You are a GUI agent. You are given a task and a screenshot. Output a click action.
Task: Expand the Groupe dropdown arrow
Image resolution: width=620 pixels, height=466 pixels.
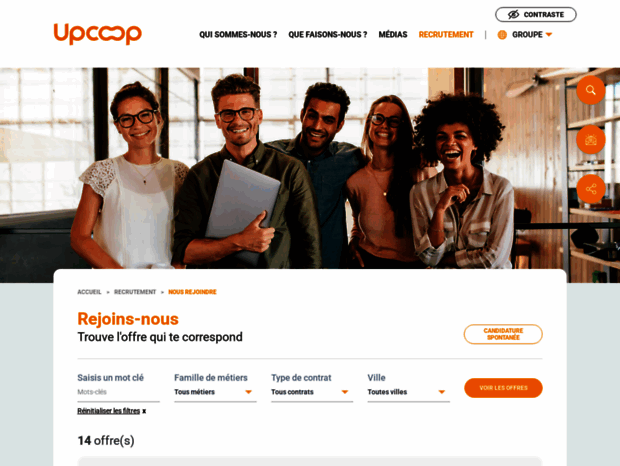point(549,35)
